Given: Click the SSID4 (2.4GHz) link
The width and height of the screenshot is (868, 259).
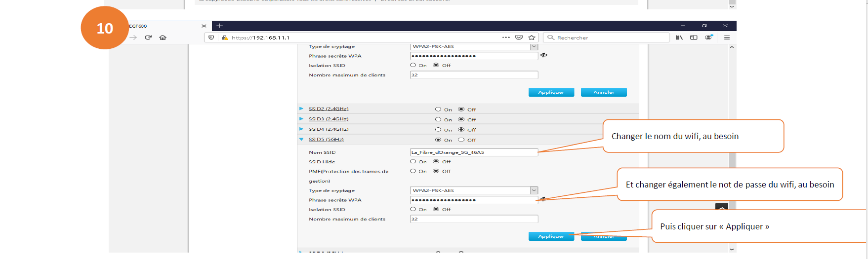Looking at the screenshot, I should pyautogui.click(x=329, y=129).
